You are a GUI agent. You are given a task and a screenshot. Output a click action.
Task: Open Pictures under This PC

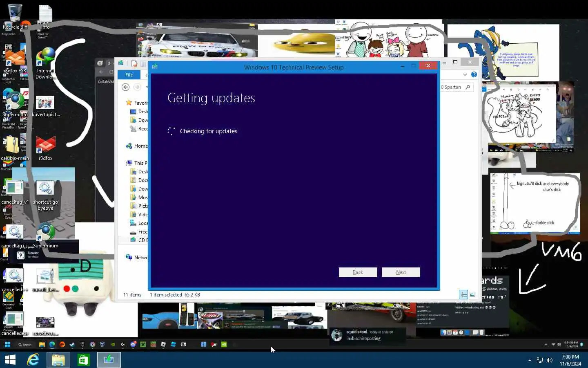point(139,206)
